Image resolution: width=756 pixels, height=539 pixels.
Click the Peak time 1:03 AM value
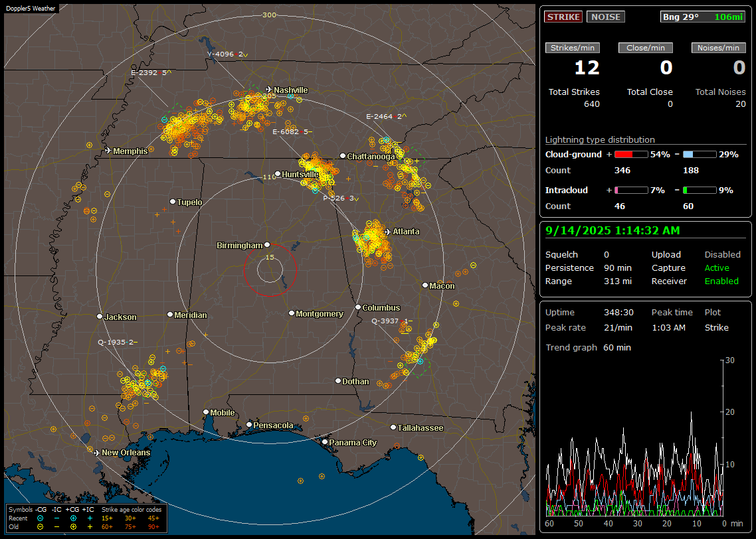668,327
